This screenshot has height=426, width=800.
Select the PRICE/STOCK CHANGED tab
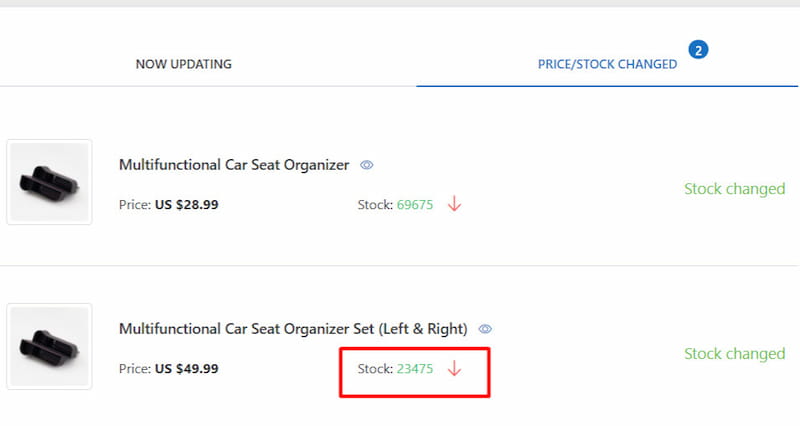(607, 64)
